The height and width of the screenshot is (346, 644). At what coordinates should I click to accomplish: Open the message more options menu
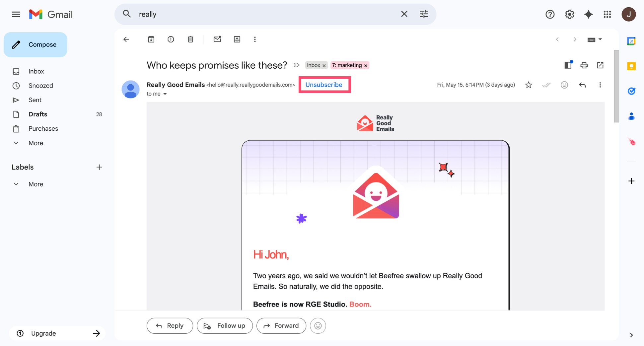(x=600, y=85)
